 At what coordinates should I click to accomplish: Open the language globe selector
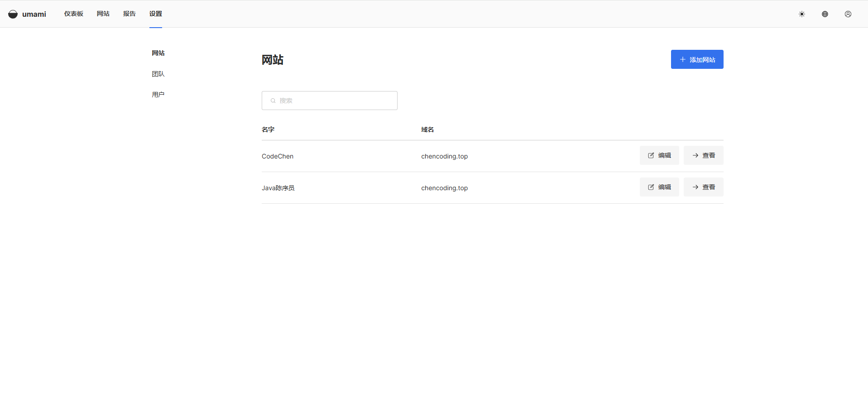tap(825, 14)
